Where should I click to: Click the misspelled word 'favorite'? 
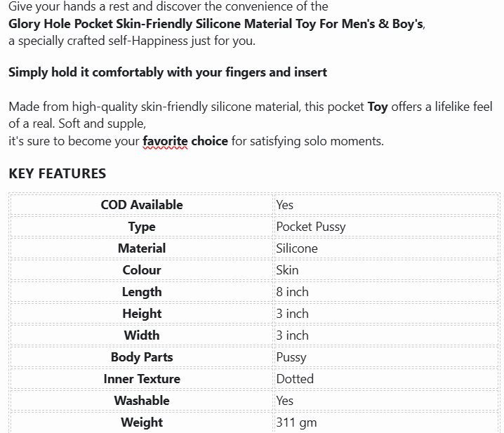coord(165,141)
